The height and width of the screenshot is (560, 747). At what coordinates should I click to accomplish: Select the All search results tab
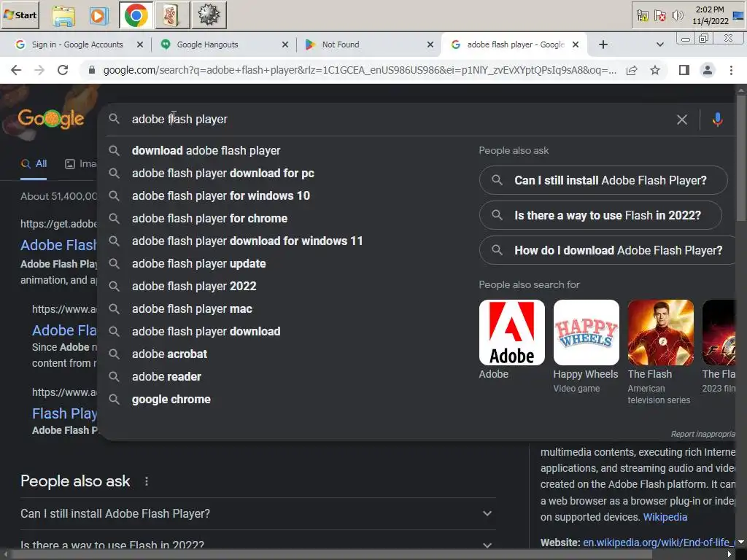click(34, 164)
